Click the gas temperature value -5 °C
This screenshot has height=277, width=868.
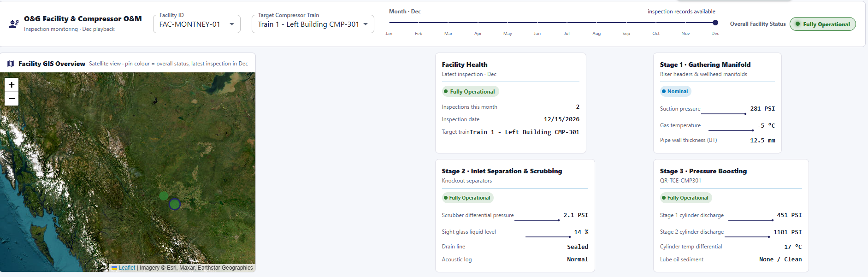tap(766, 125)
